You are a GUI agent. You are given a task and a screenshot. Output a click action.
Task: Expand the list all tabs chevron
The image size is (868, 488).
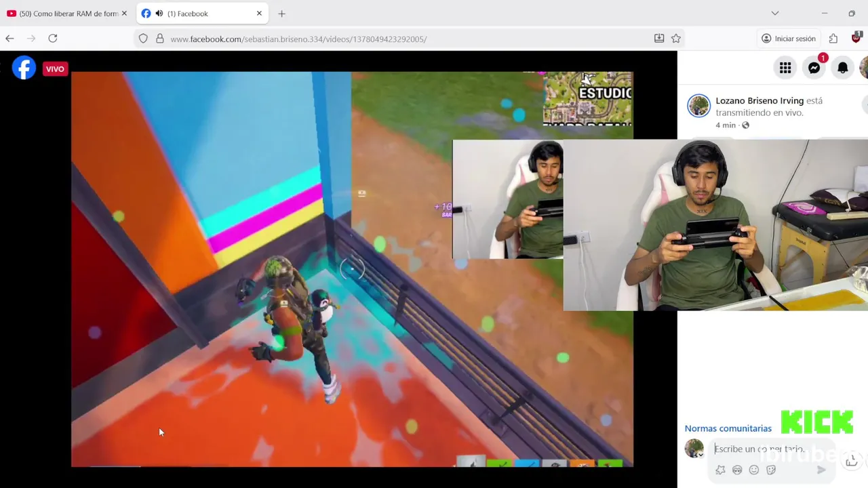[x=775, y=14]
